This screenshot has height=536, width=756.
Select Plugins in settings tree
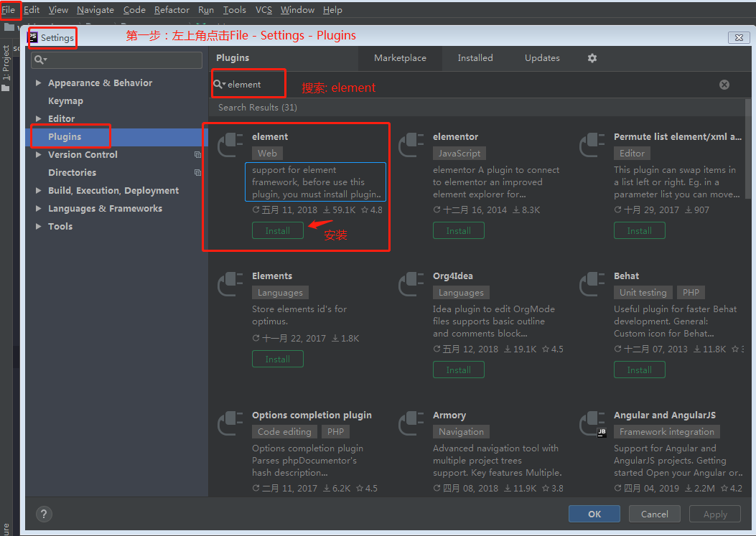click(x=65, y=137)
